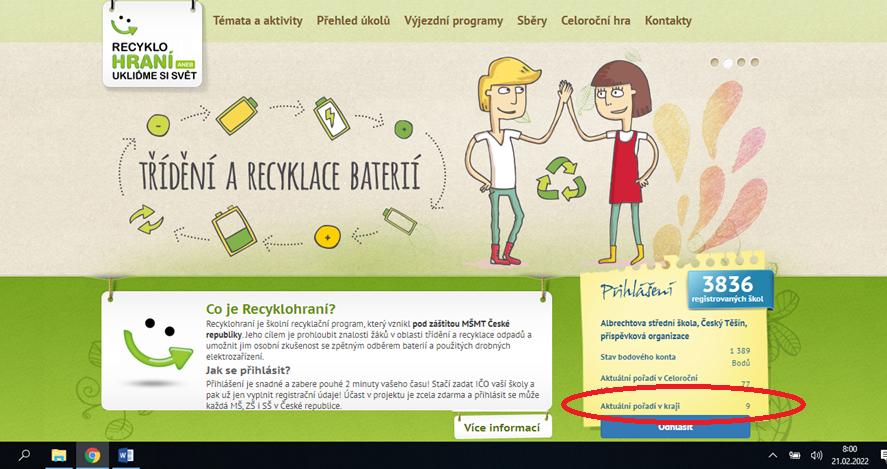Viewport: 887px width, 469px height.
Task: Open Word from taskbar
Action: [x=126, y=455]
